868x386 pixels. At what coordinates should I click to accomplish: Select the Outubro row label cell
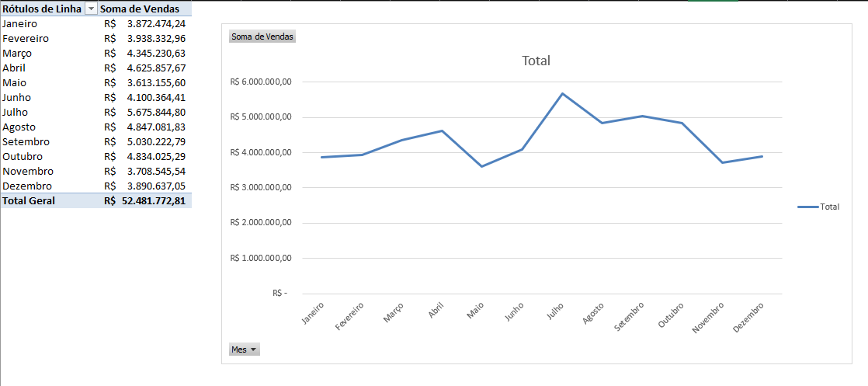[x=50, y=156]
